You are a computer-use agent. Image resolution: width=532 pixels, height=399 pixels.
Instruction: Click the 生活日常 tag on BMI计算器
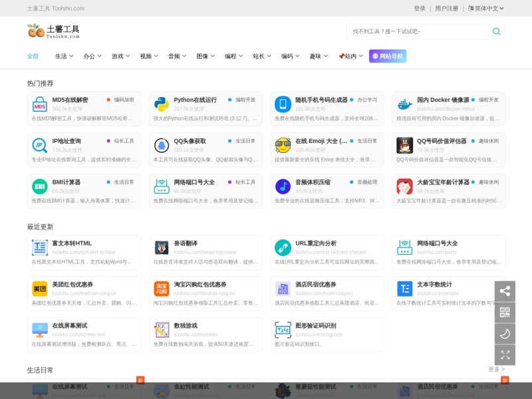point(124,182)
